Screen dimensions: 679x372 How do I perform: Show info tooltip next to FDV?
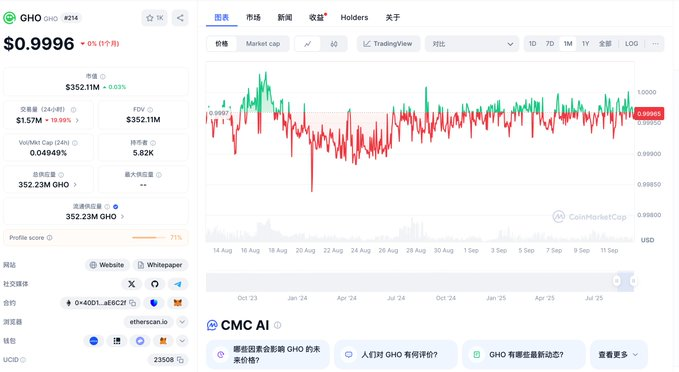pyautogui.click(x=150, y=110)
